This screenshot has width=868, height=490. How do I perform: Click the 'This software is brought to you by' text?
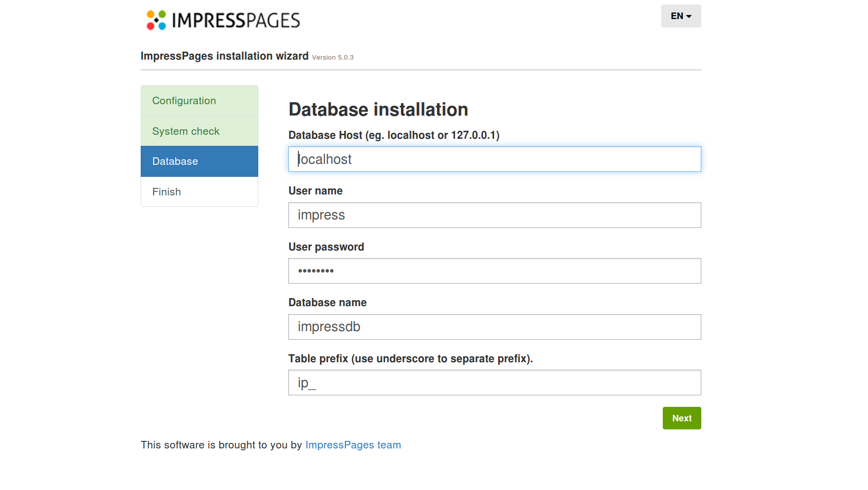click(x=221, y=445)
